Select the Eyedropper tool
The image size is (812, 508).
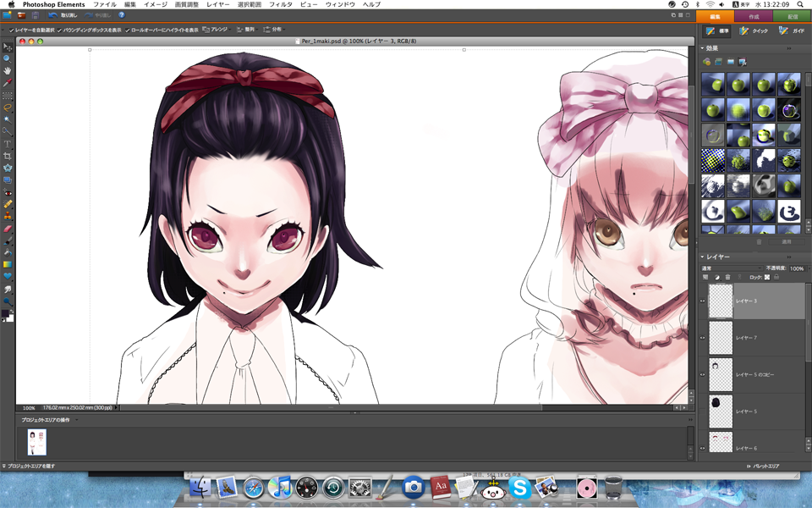coord(8,83)
